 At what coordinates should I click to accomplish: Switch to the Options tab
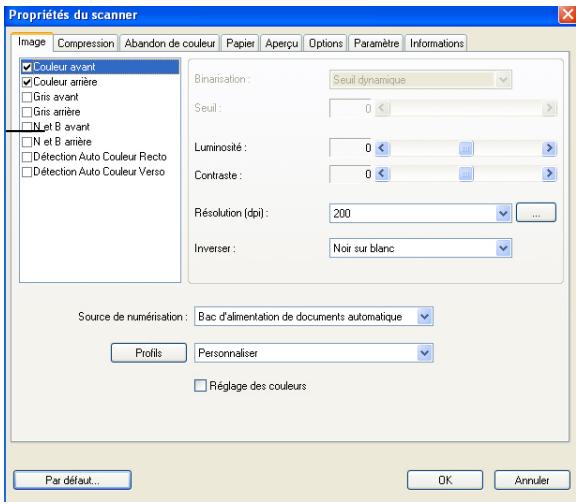[325, 43]
